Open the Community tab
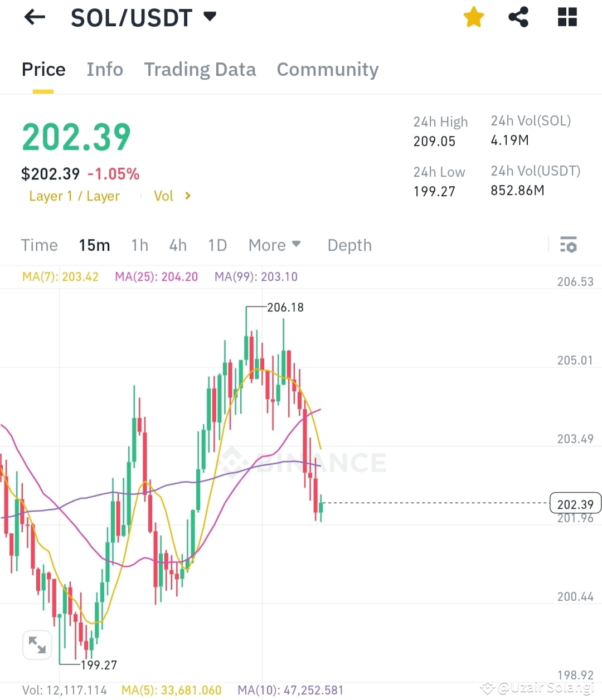This screenshot has width=602, height=700. 327,69
